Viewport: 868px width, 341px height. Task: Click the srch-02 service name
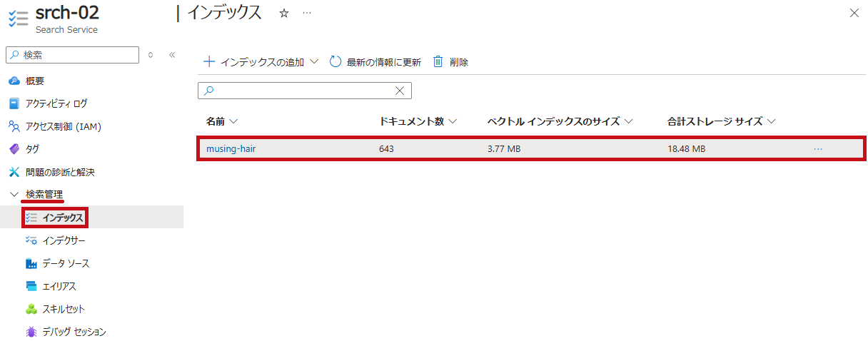coord(67,12)
